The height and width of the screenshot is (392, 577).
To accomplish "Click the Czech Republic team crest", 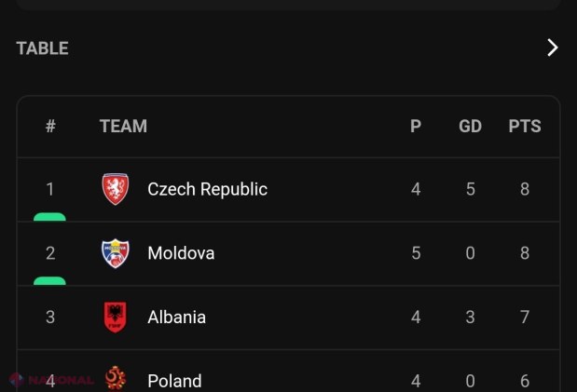I will (116, 189).
